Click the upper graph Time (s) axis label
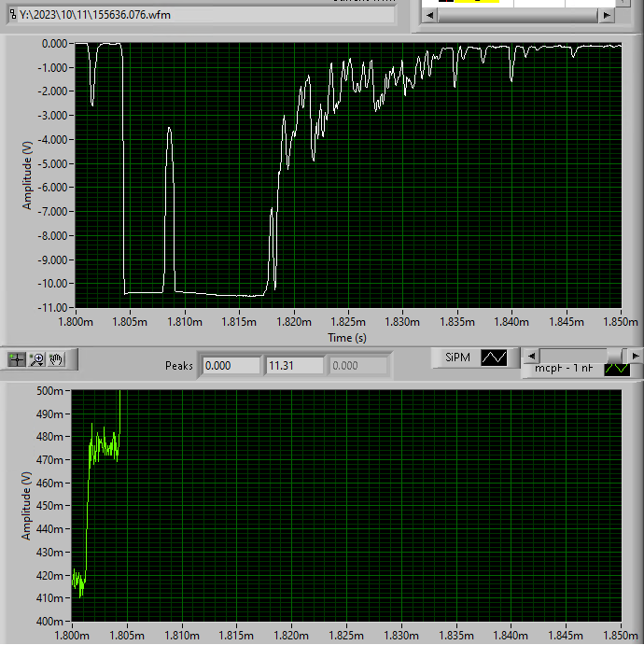This screenshot has height=645, width=644. pos(346,338)
